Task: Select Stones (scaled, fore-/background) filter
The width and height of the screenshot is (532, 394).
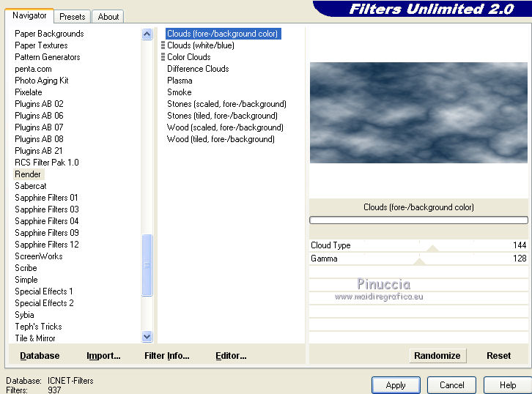Action: tap(226, 104)
